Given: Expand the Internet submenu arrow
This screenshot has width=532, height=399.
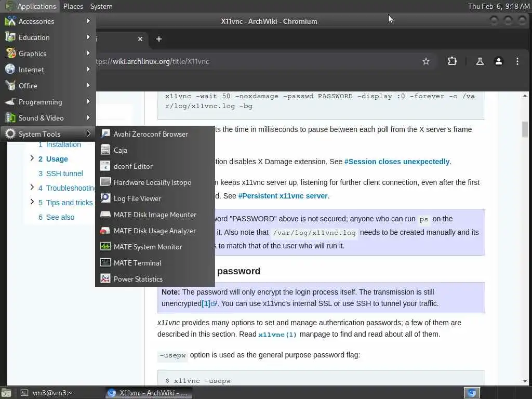Looking at the screenshot, I should pyautogui.click(x=88, y=69).
